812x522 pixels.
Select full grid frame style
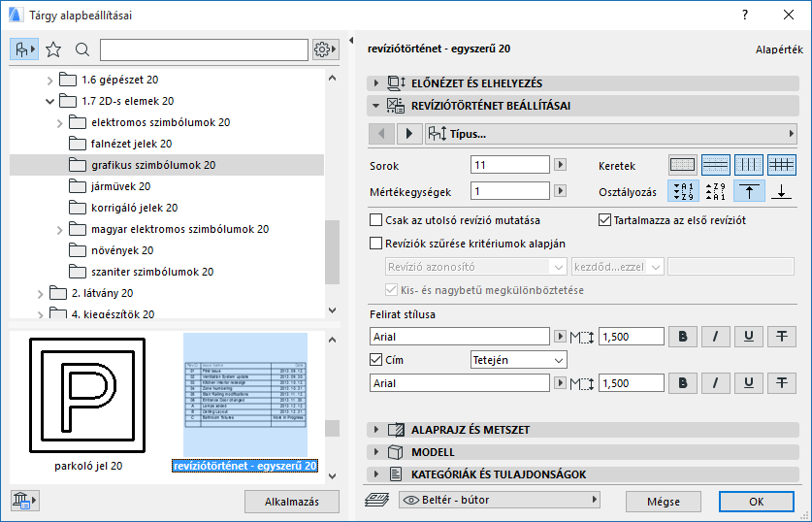[x=782, y=165]
